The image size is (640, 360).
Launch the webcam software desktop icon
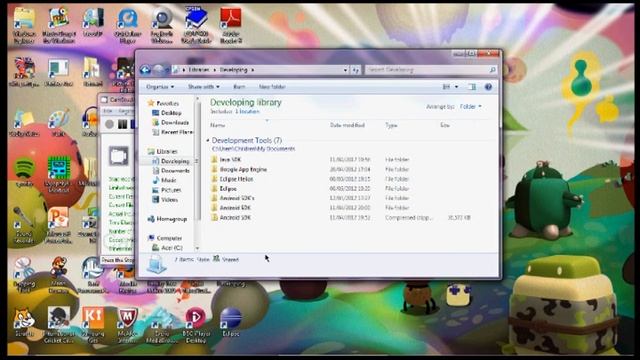point(162,24)
